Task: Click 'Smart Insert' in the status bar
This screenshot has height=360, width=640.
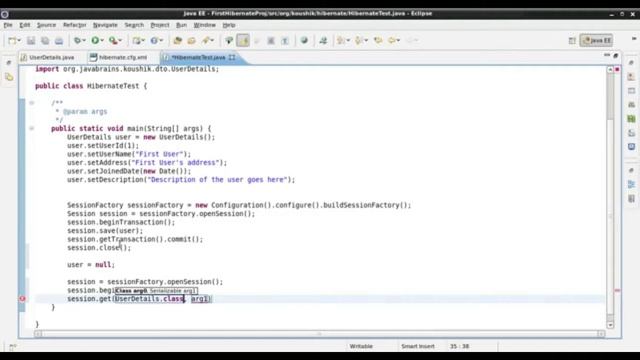Action: pos(418,346)
